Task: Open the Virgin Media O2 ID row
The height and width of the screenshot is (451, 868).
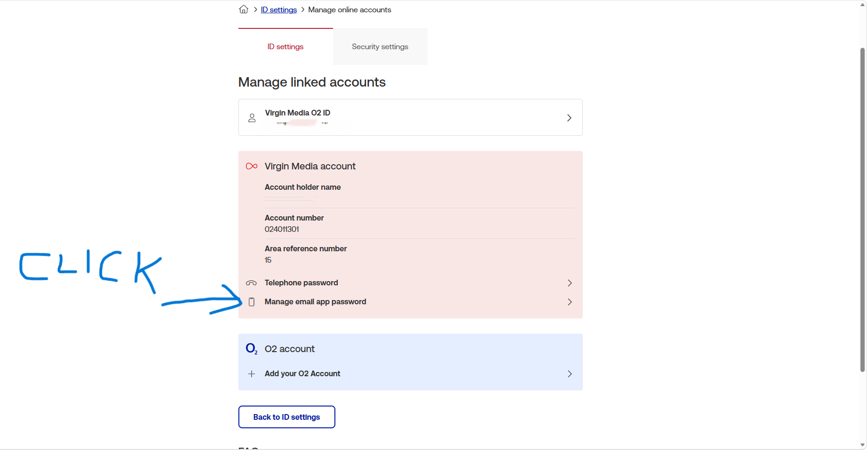Action: pos(411,117)
